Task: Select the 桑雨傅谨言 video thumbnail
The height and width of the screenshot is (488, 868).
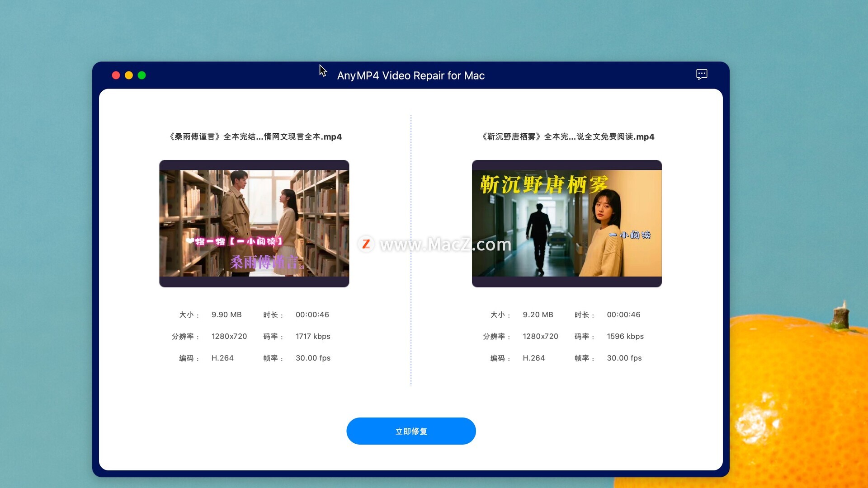Action: [254, 224]
